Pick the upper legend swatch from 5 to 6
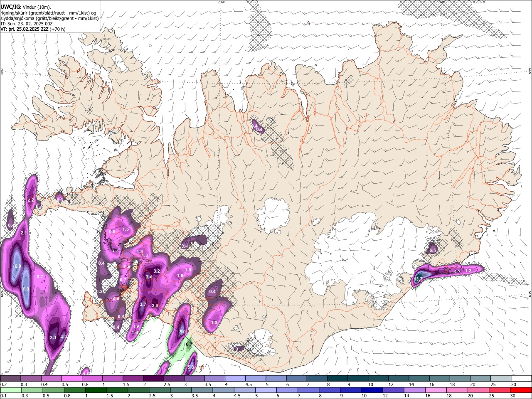The width and height of the screenshot is (532, 399). click(x=276, y=379)
